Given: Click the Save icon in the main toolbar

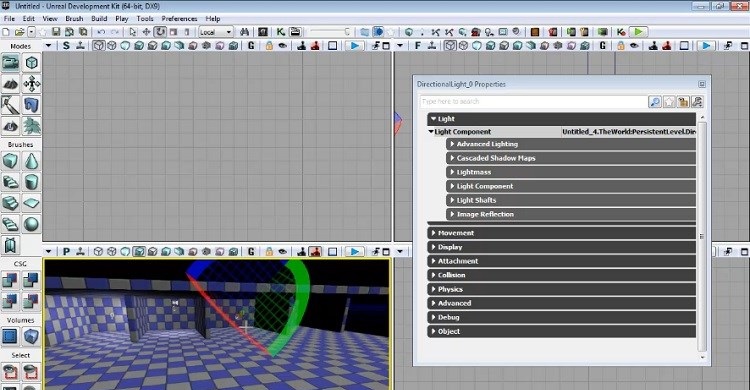Looking at the screenshot, I should click(x=56, y=32).
